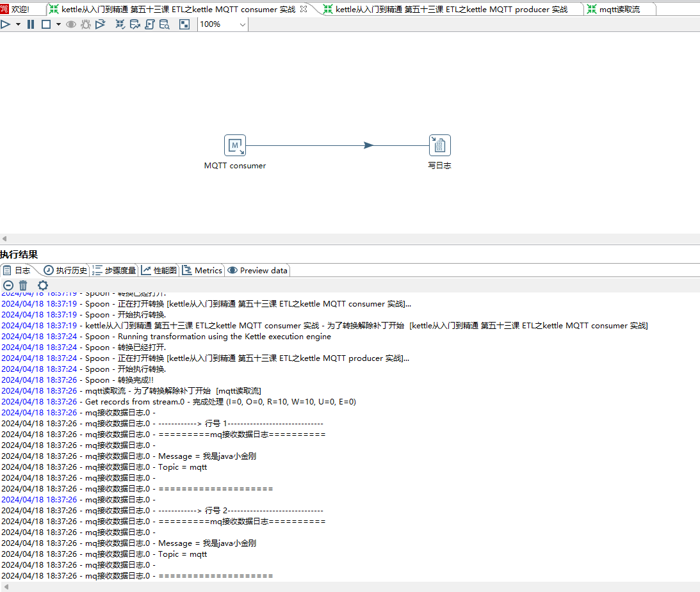Viewport: 700px width, 592px height.
Task: Open the impact analysis toolbar icon
Action: click(135, 24)
